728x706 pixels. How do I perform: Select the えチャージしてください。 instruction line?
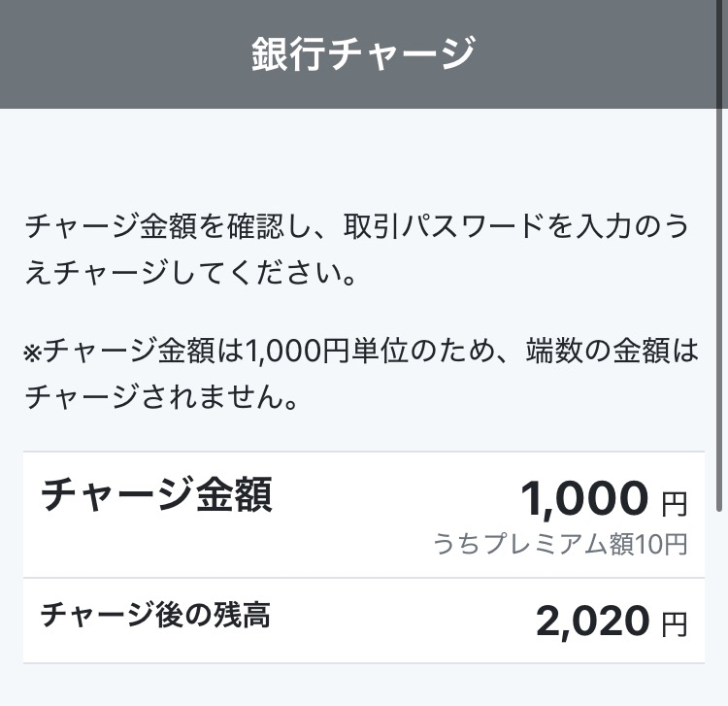191,272
